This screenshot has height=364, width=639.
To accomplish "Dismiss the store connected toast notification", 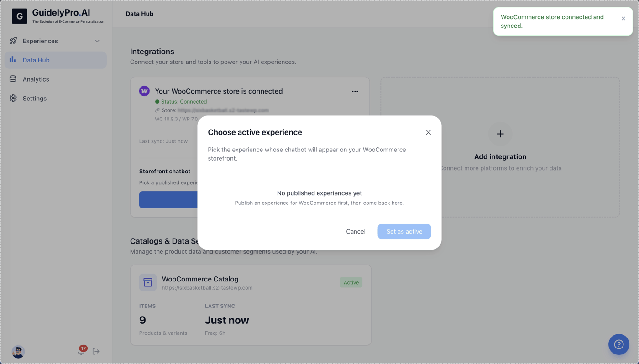I will click(x=623, y=19).
